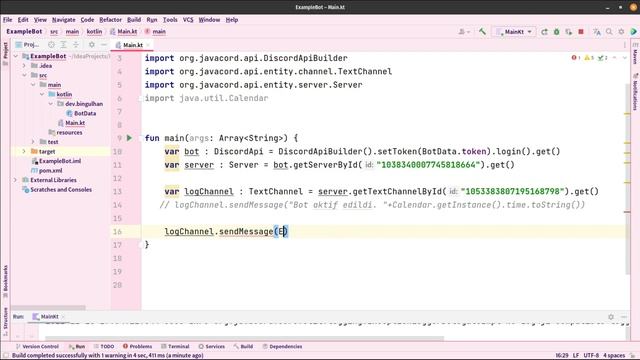Open Project panel options gear
640x360 pixels.
pyautogui.click(x=91, y=44)
